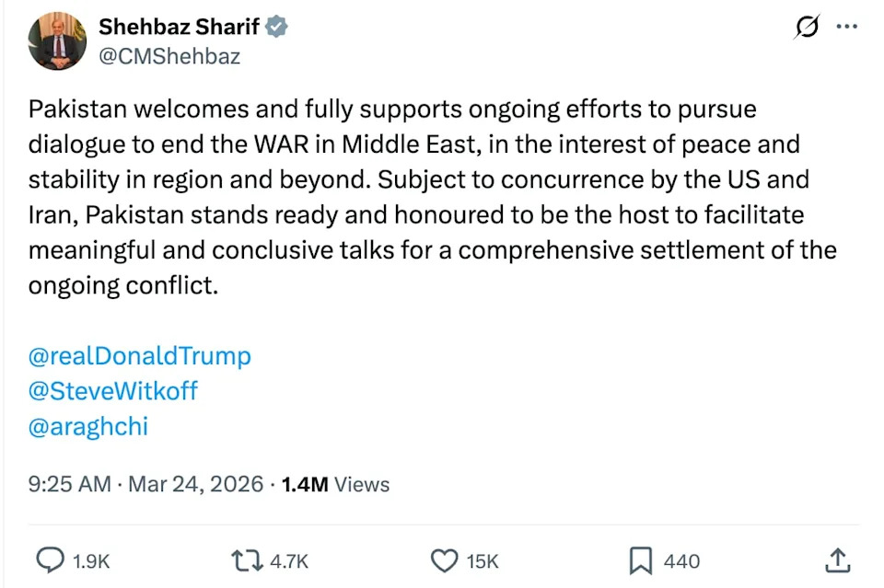Click the 440 bookmarks count
This screenshot has height=588, width=884.
[x=681, y=561]
